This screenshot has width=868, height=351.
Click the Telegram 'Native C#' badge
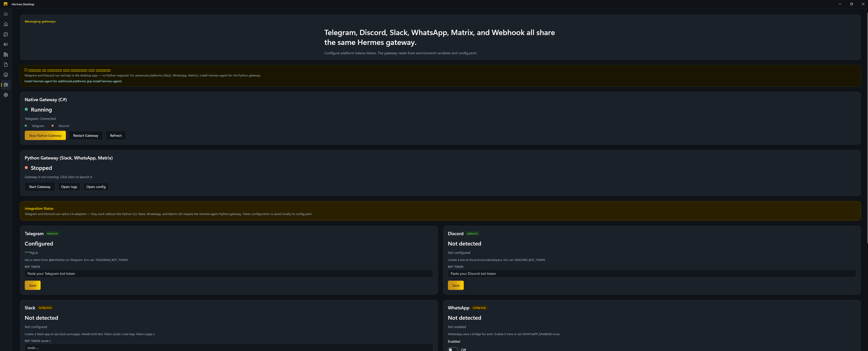click(52, 234)
